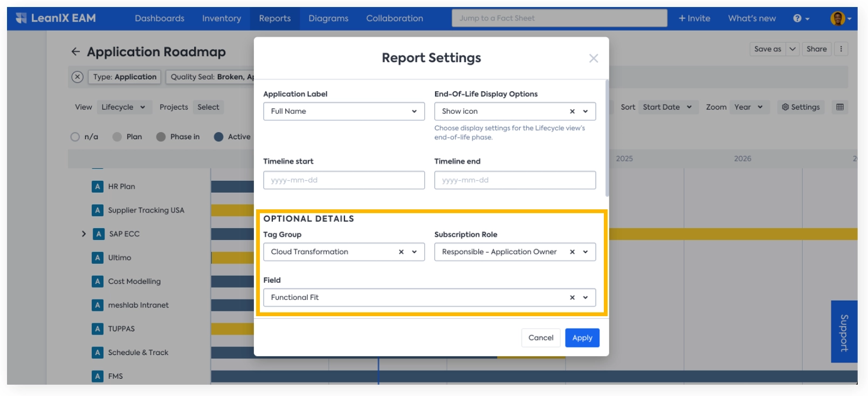Toggle the Phase in lifecycle legend item
The width and height of the screenshot is (868, 396).
click(x=178, y=137)
